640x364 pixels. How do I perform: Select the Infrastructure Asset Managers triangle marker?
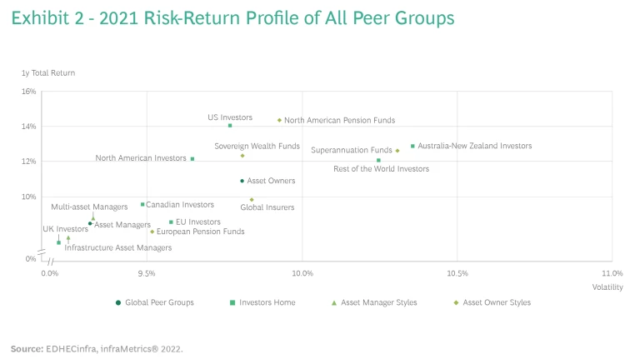68,238
